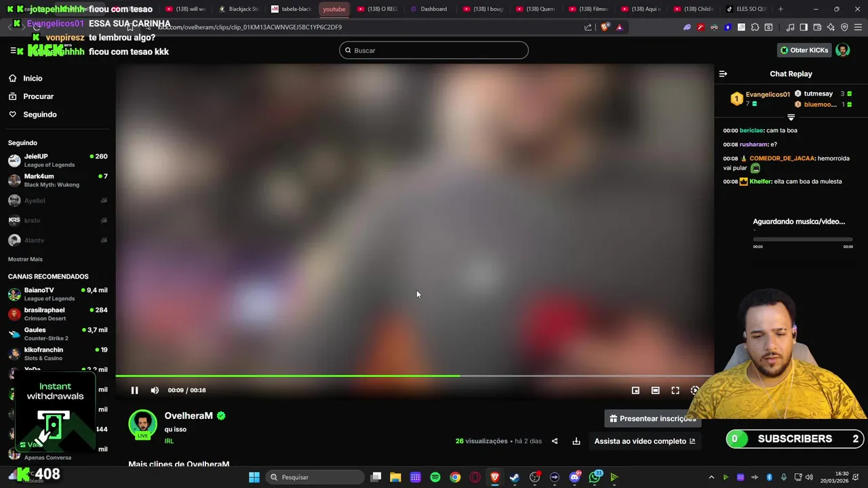868x488 pixels.
Task: Click tutmesay in gift leaderboard
Action: point(818,94)
